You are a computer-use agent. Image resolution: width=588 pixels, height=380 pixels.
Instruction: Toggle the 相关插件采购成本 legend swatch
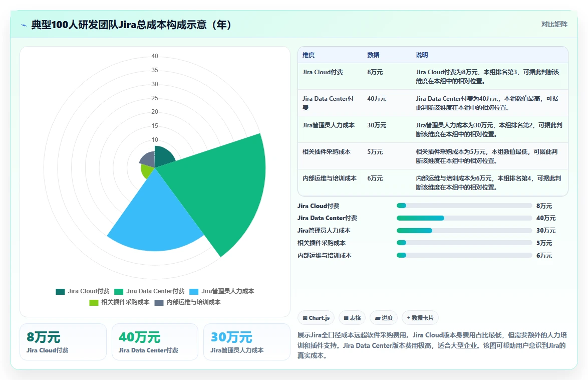click(94, 303)
